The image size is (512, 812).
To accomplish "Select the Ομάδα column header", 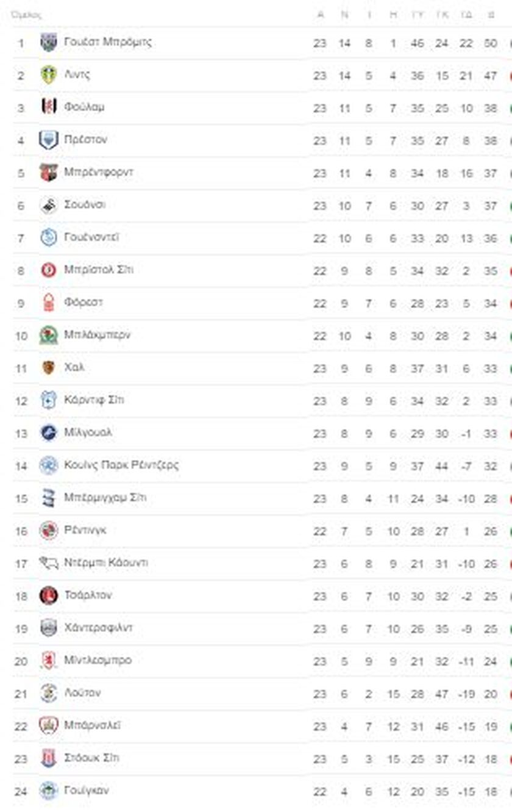I will pos(27,14).
